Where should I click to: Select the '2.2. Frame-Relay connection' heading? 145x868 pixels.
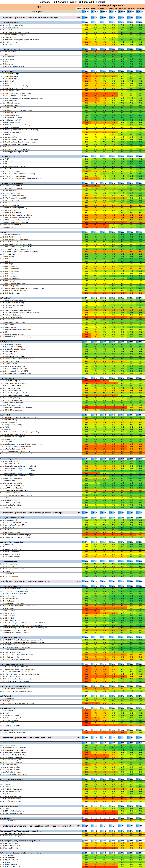(38, 542)
